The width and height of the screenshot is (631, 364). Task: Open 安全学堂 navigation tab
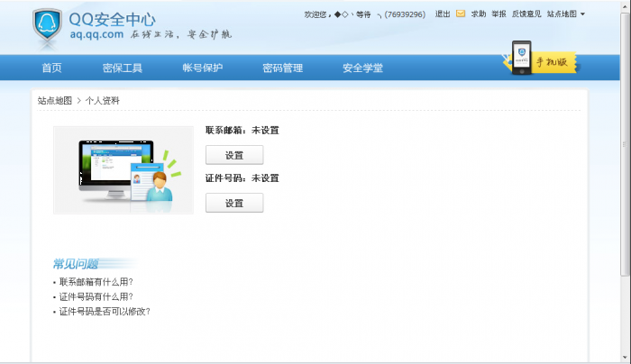362,68
